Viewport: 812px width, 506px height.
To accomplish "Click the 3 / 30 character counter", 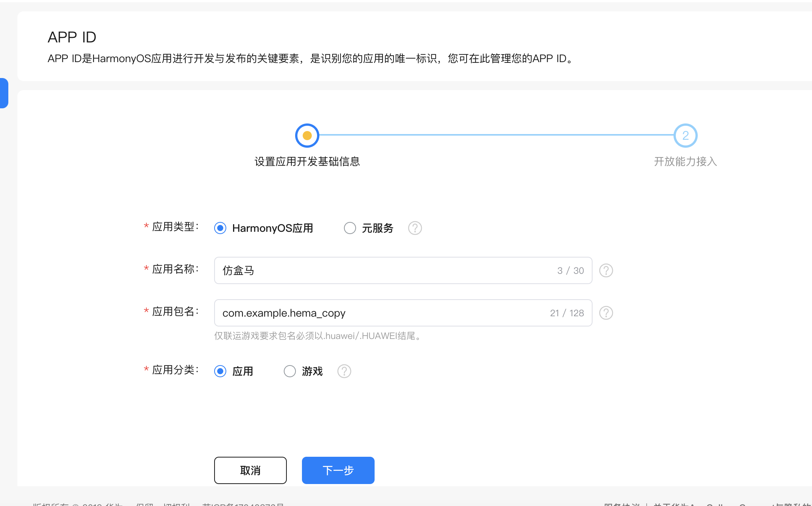I will point(570,270).
